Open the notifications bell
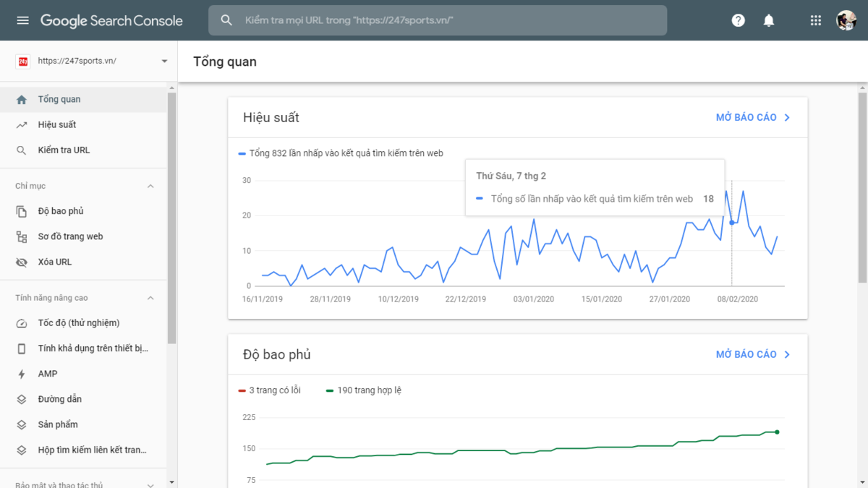868x488 pixels. 769,20
